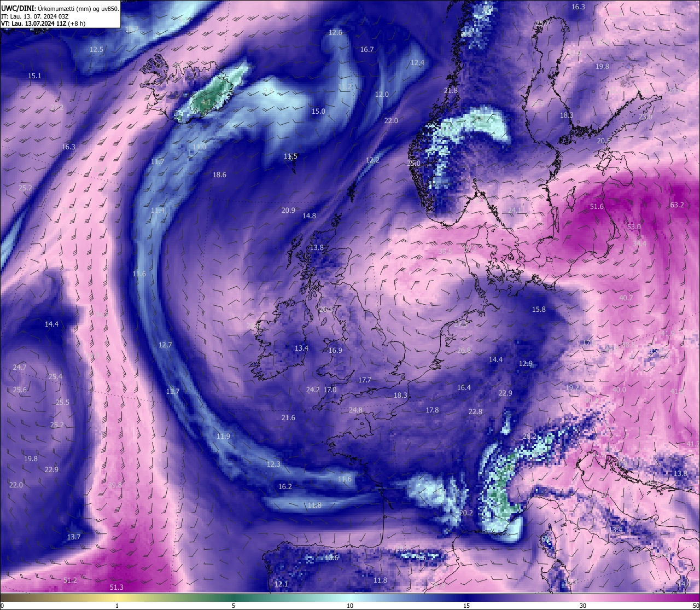Select the VT: Lau. 13.07.2024 11Z (+8 h) line

coord(43,24)
